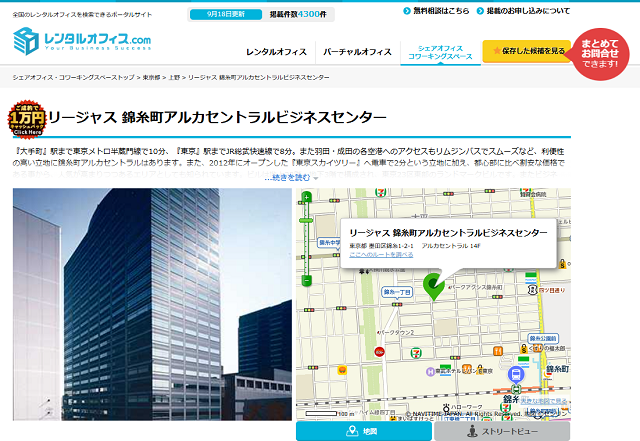The image size is (640, 441).
Task: Click the blue train station icon
Action: click(x=515, y=373)
